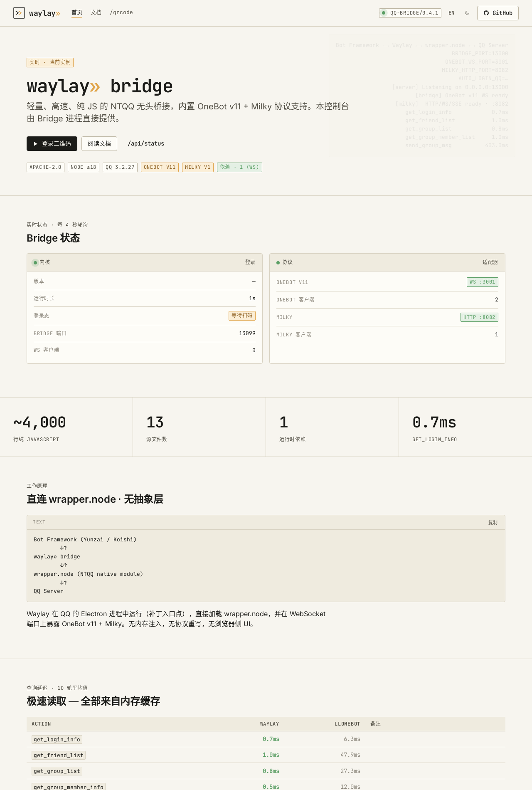532x790 pixels.
Task: Click the WAYLAY column header
Action: coord(270,724)
